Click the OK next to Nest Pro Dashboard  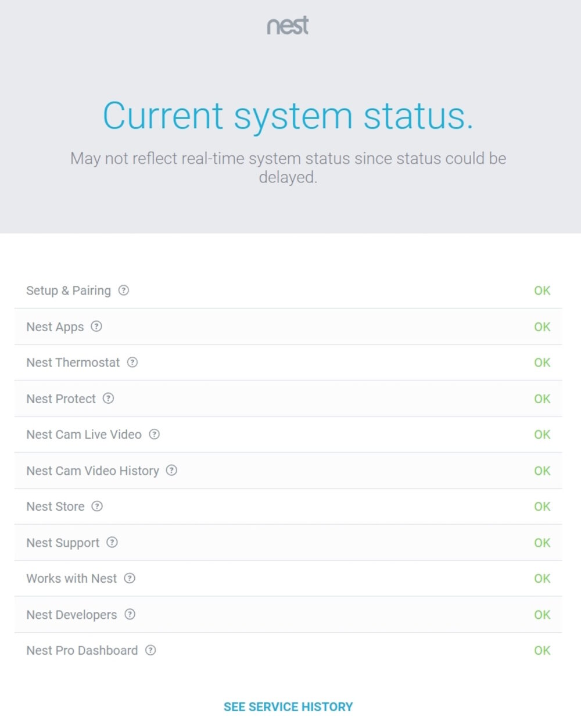[x=542, y=651]
